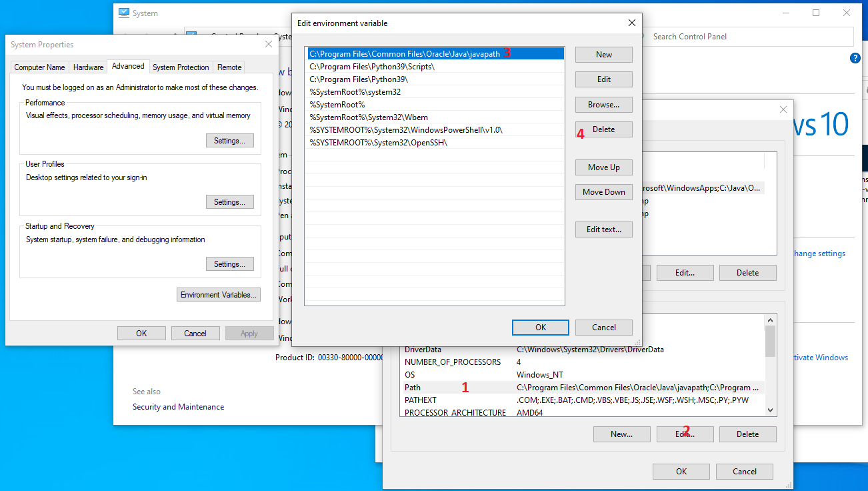Screen dimensions: 868x491
Task: Click OK in System Properties
Action: point(141,334)
